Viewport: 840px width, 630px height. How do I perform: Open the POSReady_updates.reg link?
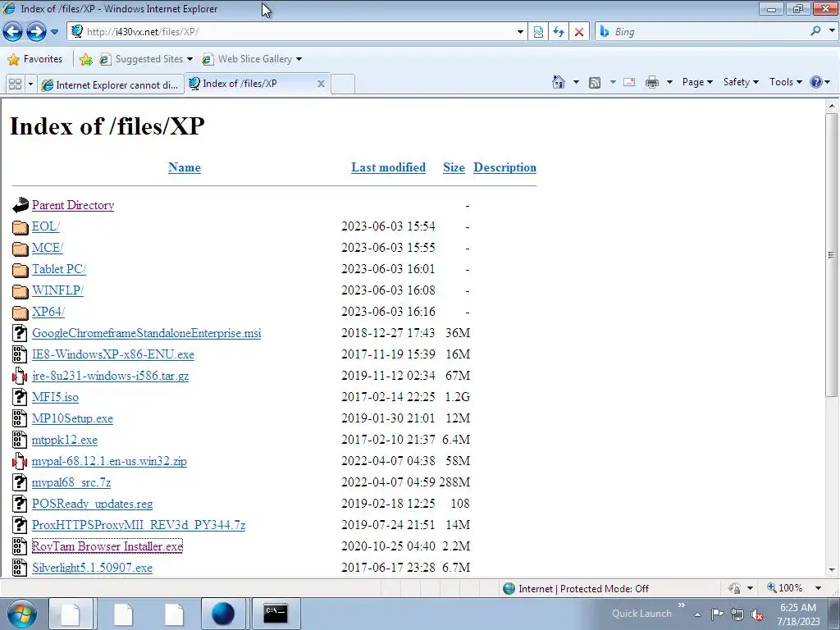coord(92,504)
